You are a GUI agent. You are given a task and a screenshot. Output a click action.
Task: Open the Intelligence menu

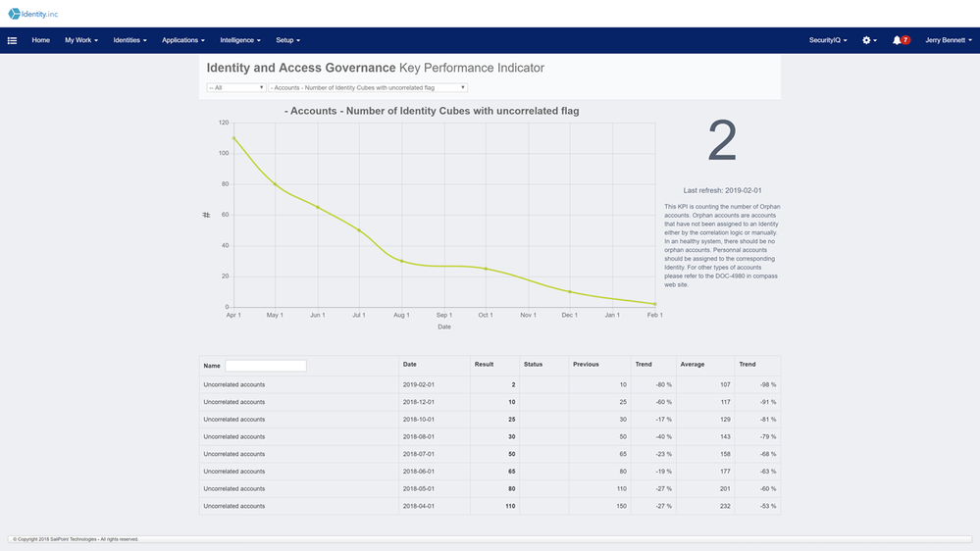coord(240,40)
